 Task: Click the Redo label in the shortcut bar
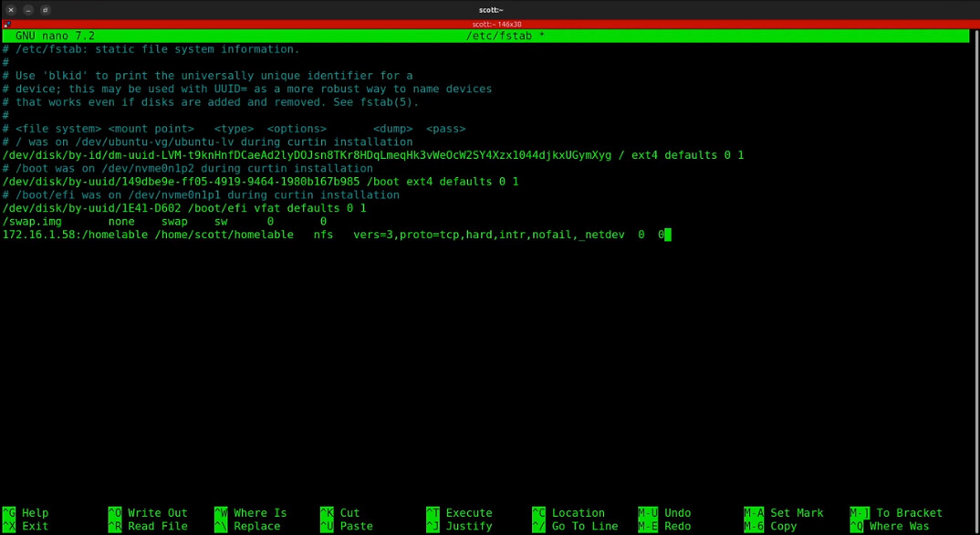pyautogui.click(x=677, y=527)
